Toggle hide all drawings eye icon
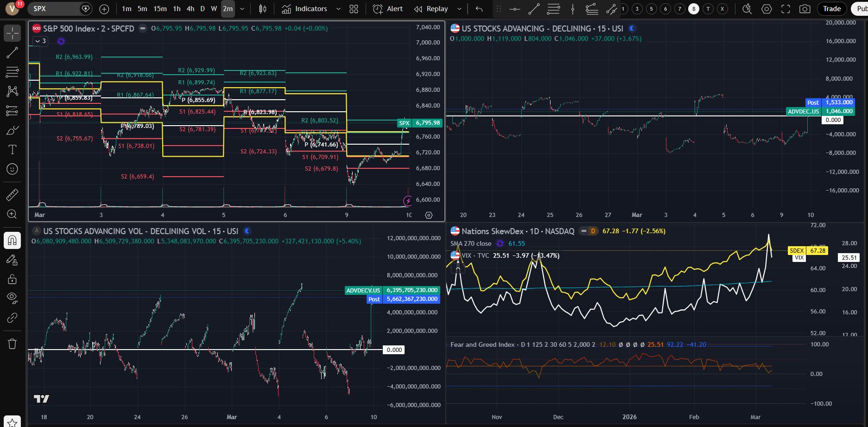Screen dimensions: 868x427 [12, 297]
